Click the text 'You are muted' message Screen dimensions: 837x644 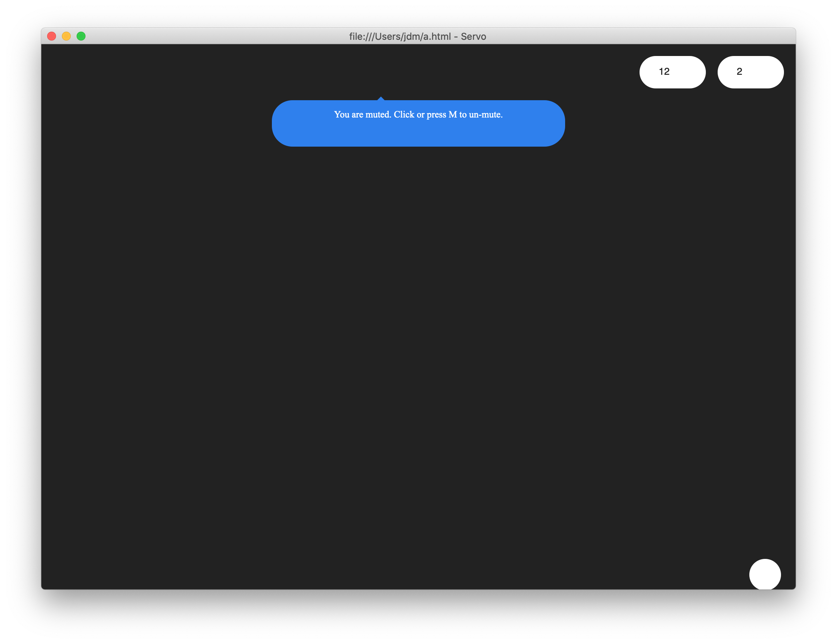pyautogui.click(x=362, y=115)
